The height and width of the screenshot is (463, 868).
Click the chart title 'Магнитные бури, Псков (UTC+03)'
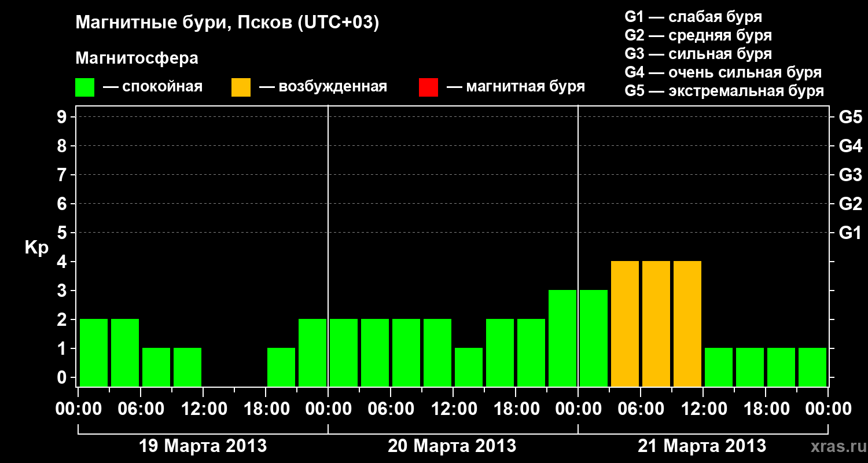tap(227, 23)
